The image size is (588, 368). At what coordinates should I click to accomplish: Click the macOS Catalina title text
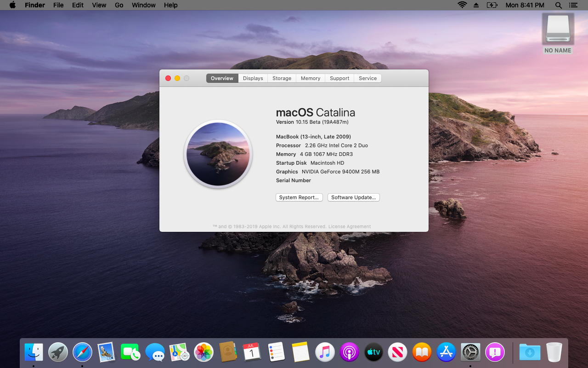tap(315, 112)
